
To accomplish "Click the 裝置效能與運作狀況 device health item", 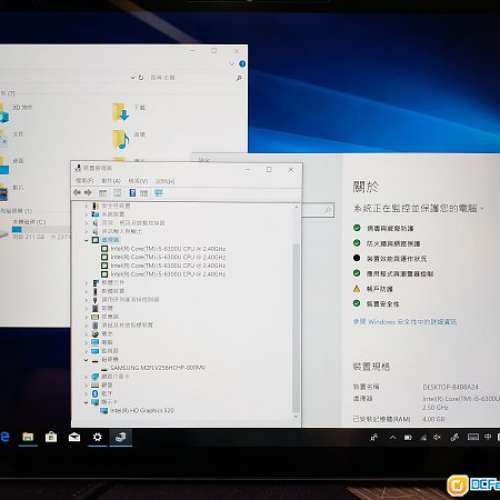I will [x=397, y=259].
